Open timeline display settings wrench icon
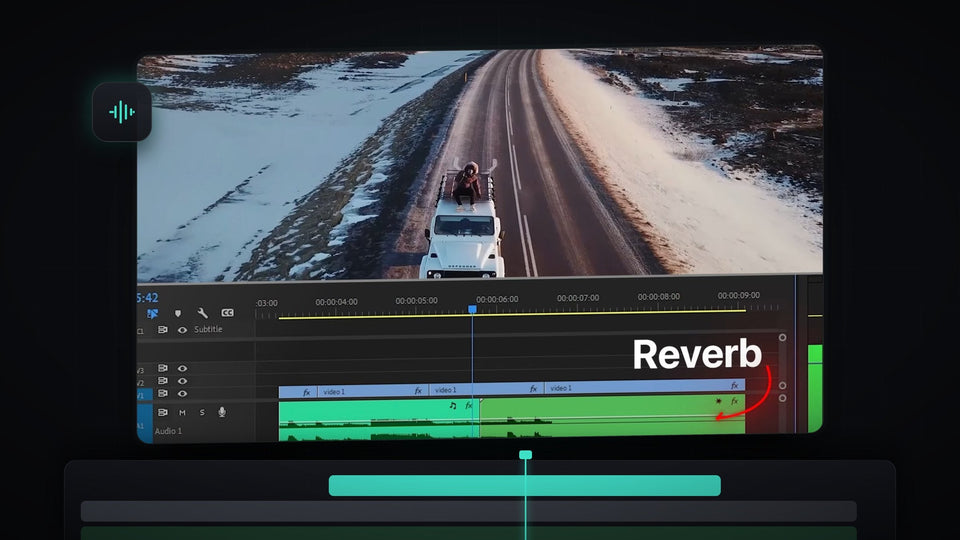960x540 pixels. 202,313
